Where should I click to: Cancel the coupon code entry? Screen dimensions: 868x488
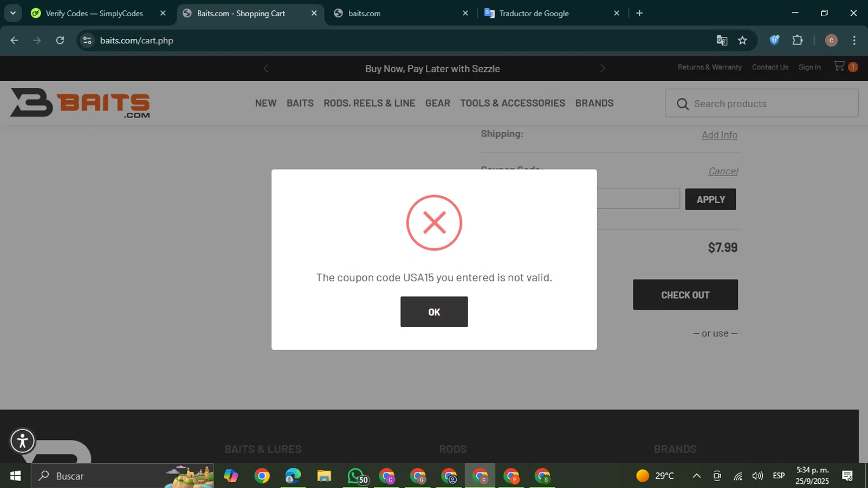(723, 171)
